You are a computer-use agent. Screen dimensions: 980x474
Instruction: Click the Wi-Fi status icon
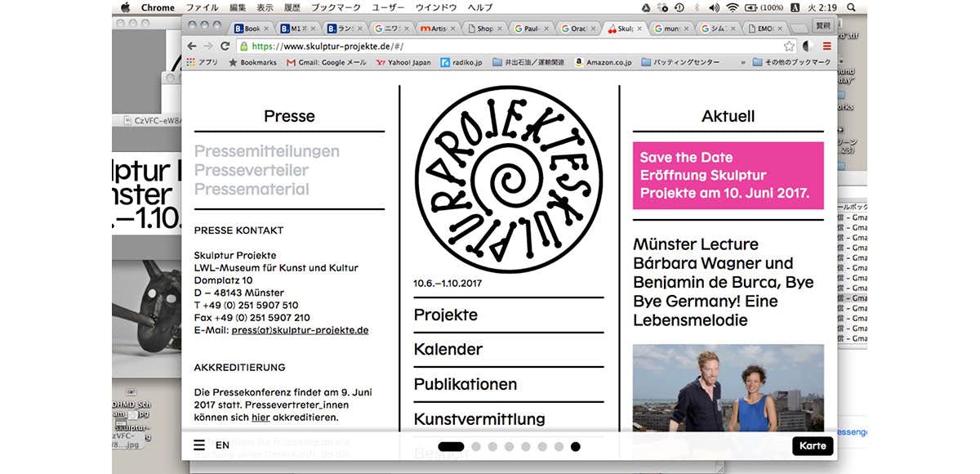tap(732, 7)
